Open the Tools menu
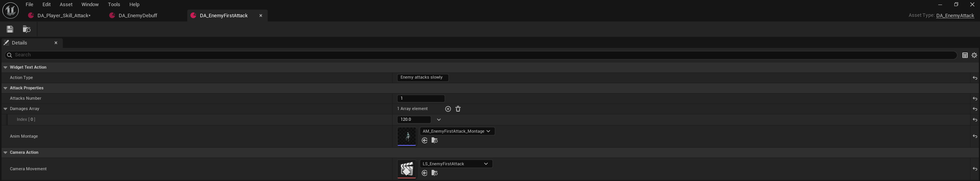The height and width of the screenshot is (181, 980). [114, 5]
